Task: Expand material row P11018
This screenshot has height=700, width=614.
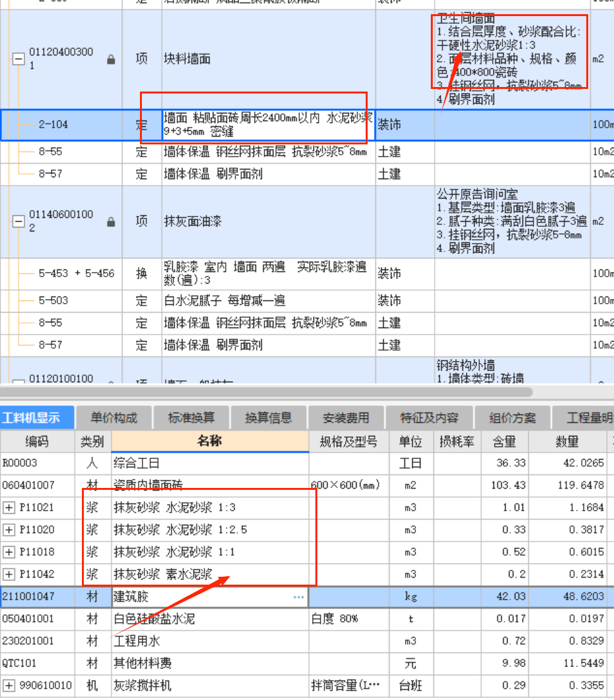Action: point(9,552)
